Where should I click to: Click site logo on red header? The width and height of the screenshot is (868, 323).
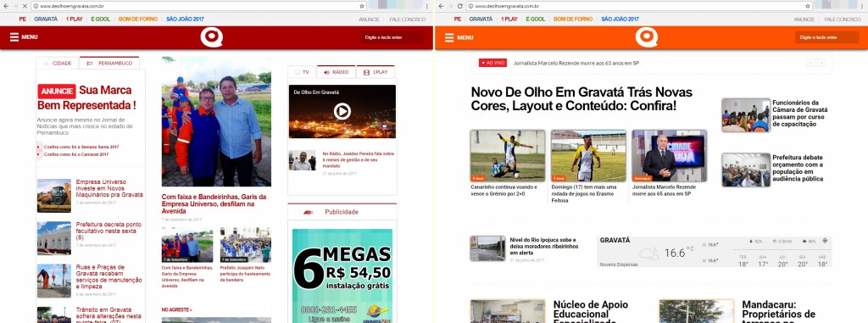click(x=211, y=37)
